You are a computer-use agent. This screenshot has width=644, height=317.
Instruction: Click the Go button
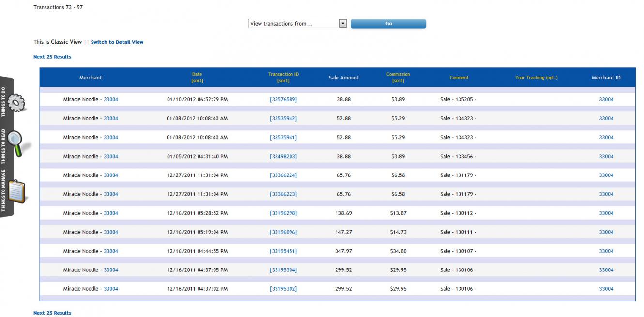coord(388,24)
